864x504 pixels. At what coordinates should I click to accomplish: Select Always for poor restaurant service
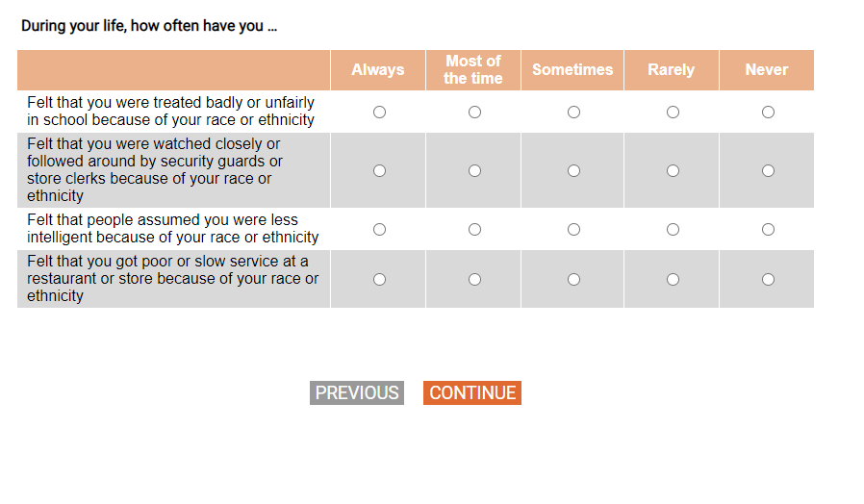(379, 280)
